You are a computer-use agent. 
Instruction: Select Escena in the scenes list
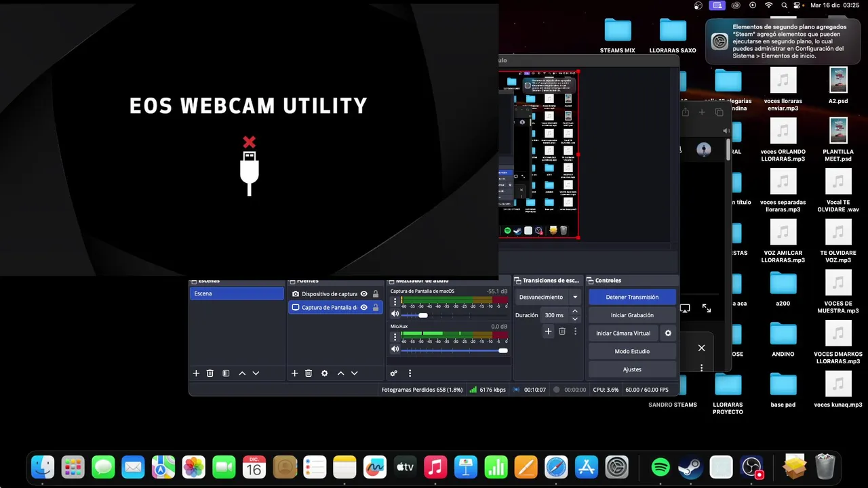[237, 293]
